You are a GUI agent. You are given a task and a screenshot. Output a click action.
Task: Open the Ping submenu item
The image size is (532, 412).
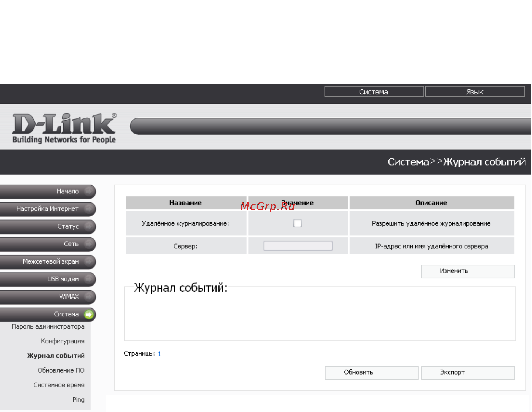coord(79,400)
